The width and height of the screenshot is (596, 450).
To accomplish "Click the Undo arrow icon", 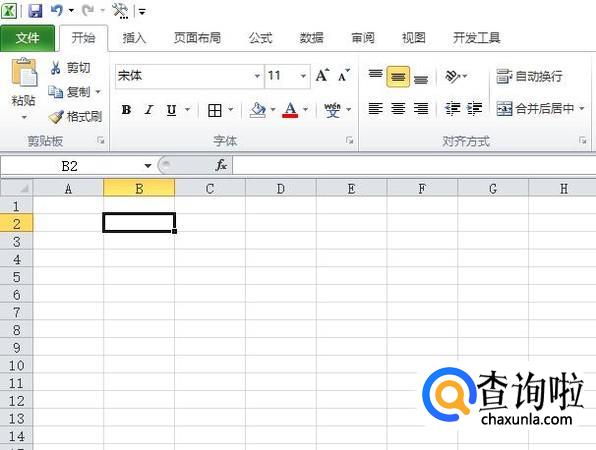I will click(x=57, y=10).
